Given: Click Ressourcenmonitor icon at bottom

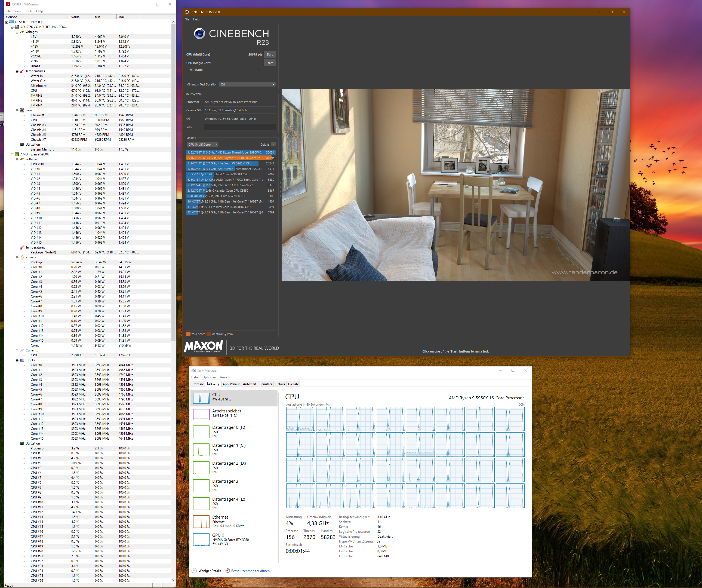Looking at the screenshot, I should point(228,571).
